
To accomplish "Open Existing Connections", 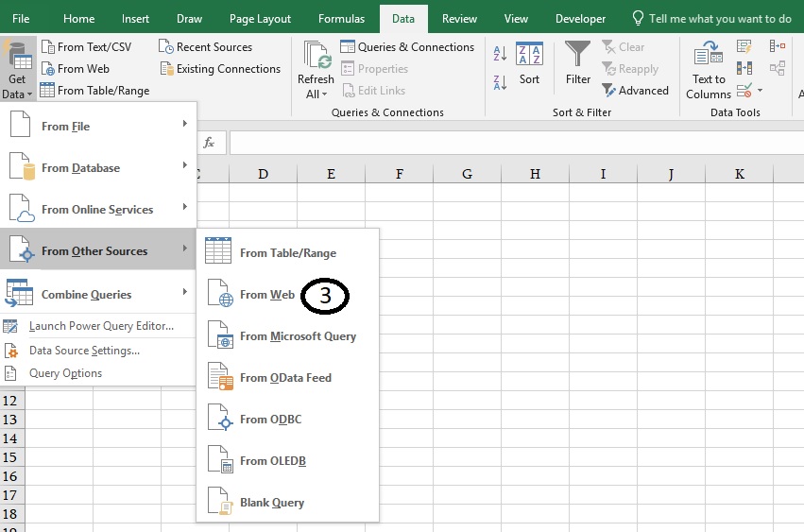I will pyautogui.click(x=220, y=68).
